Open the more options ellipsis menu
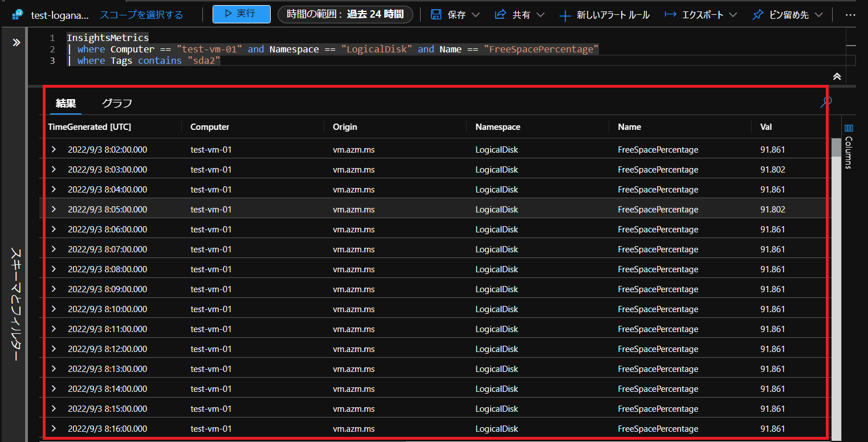Image resolution: width=868 pixels, height=442 pixels. point(850,15)
